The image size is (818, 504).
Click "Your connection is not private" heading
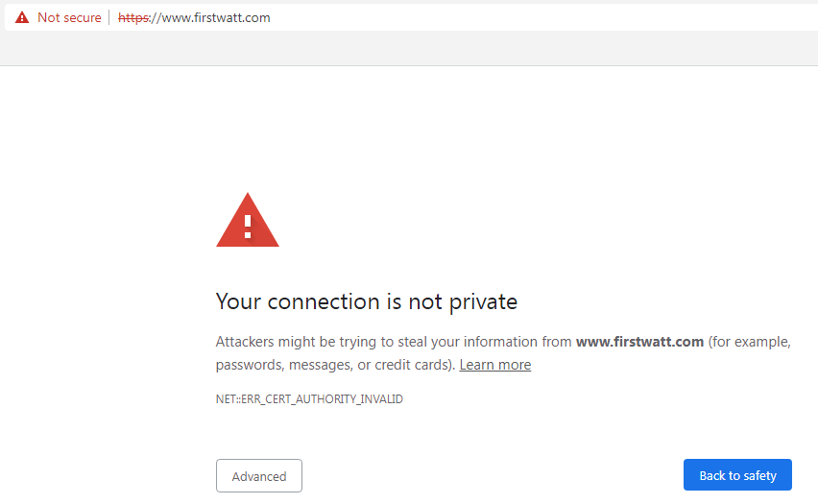pyautogui.click(x=366, y=302)
